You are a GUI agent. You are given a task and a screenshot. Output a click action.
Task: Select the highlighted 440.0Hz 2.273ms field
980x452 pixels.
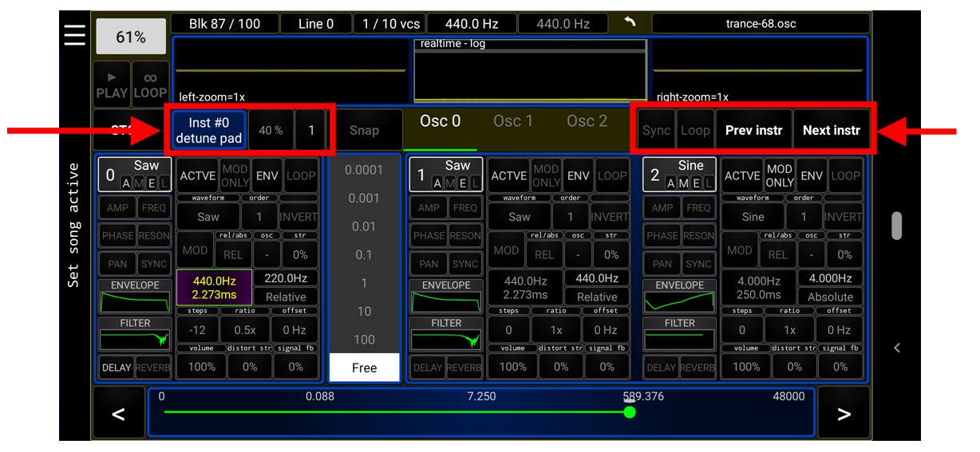tap(214, 288)
